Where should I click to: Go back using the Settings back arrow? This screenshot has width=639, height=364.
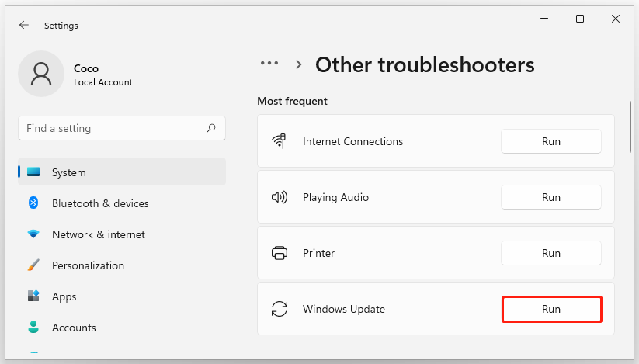tap(24, 26)
